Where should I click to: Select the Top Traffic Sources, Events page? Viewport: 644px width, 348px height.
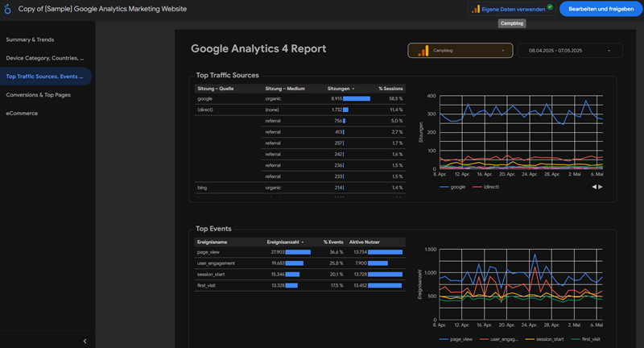pyautogui.click(x=46, y=77)
